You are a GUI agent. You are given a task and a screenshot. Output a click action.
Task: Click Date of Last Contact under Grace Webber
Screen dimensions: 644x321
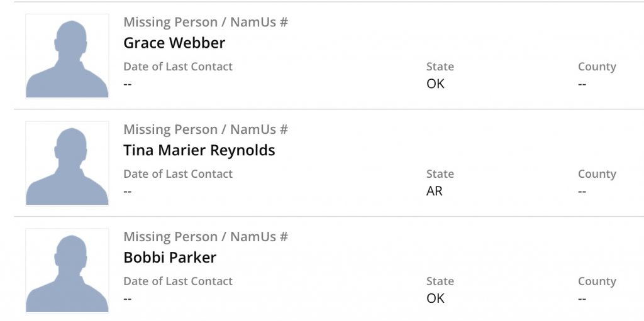[178, 67]
